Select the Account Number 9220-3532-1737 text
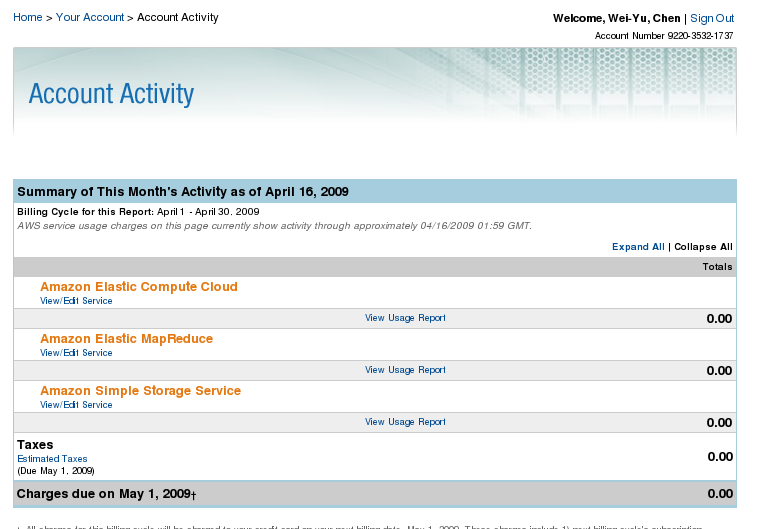Screen dimensions: 758x529 [x=664, y=36]
